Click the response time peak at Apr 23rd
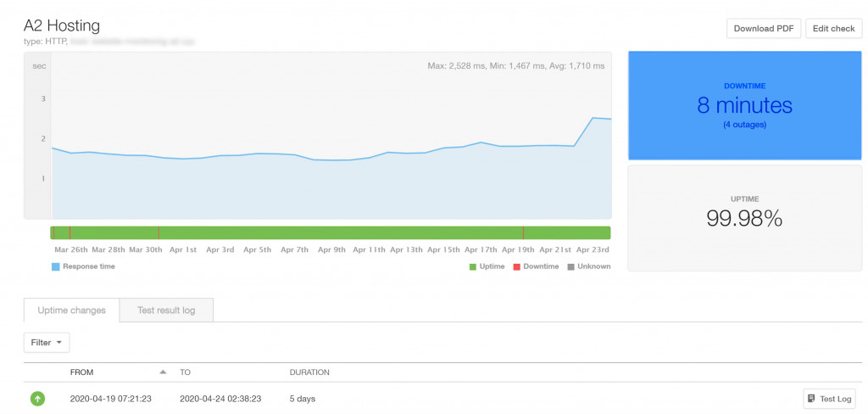The image size is (868, 414). tap(593, 118)
